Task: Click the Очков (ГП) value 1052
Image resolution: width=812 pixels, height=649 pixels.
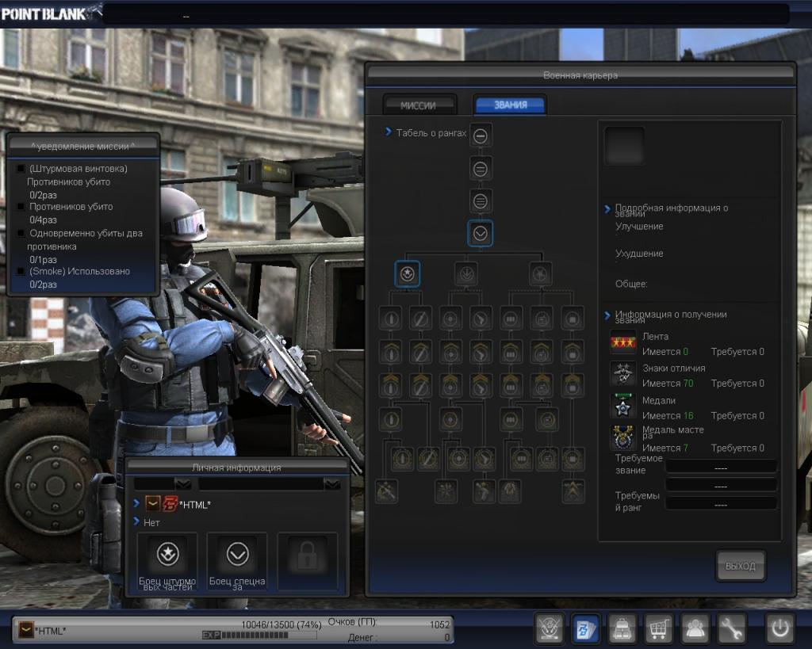Action: tap(439, 624)
